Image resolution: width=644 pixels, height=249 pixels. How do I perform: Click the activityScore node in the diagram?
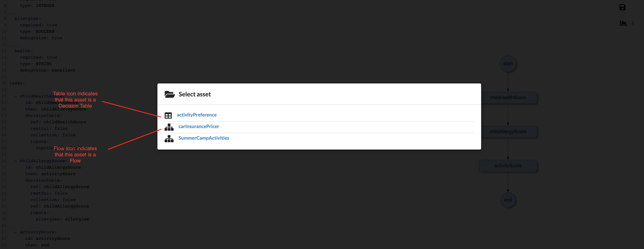click(508, 166)
